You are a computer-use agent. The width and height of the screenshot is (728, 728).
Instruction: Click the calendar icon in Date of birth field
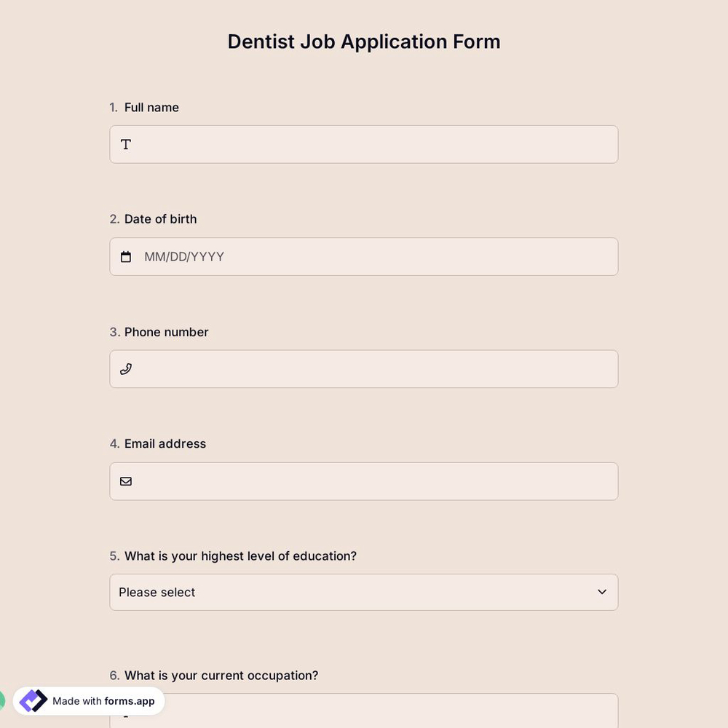pyautogui.click(x=125, y=256)
